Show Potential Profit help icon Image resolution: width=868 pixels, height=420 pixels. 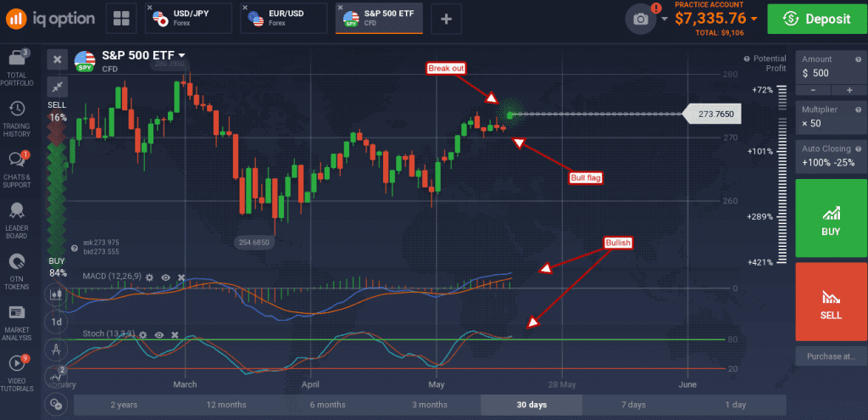747,59
